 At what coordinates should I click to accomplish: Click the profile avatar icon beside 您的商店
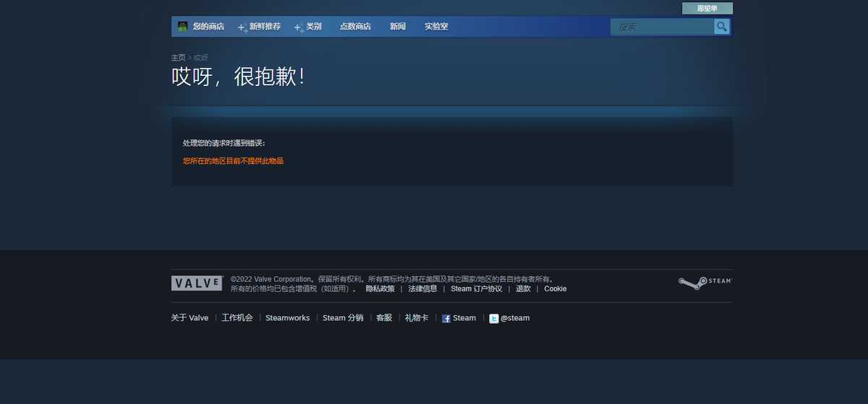183,27
